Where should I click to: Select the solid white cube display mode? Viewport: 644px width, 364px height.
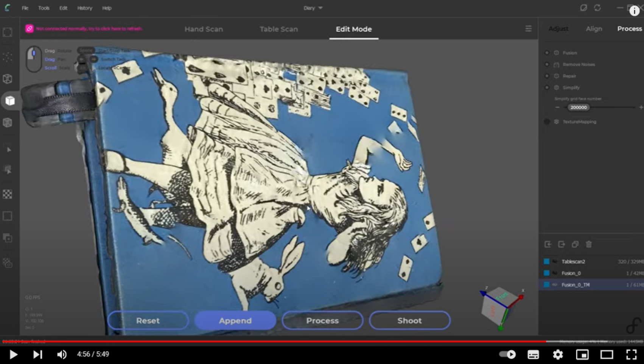click(10, 101)
